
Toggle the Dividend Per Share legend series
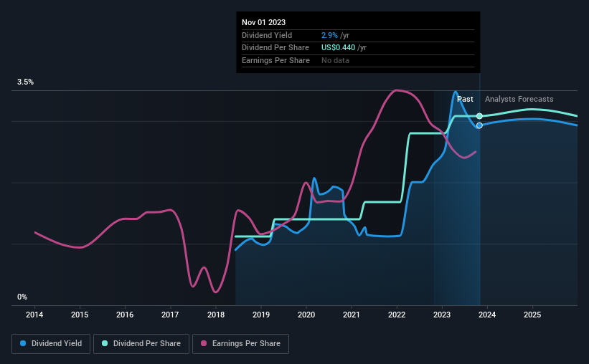click(141, 344)
